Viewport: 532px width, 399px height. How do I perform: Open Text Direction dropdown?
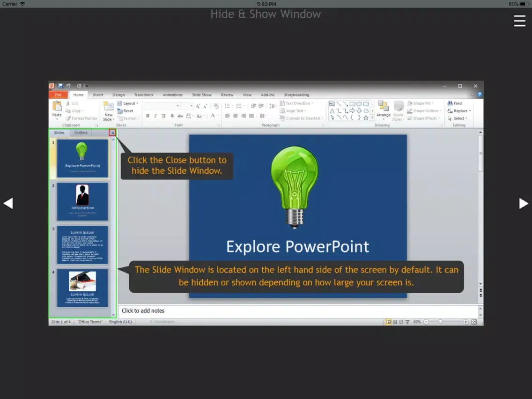point(296,103)
